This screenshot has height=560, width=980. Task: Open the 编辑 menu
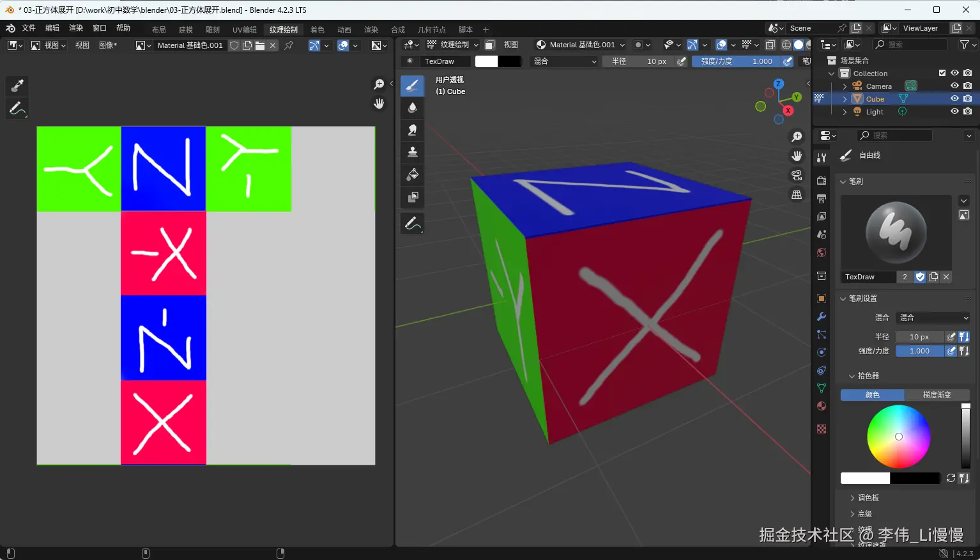(52, 28)
